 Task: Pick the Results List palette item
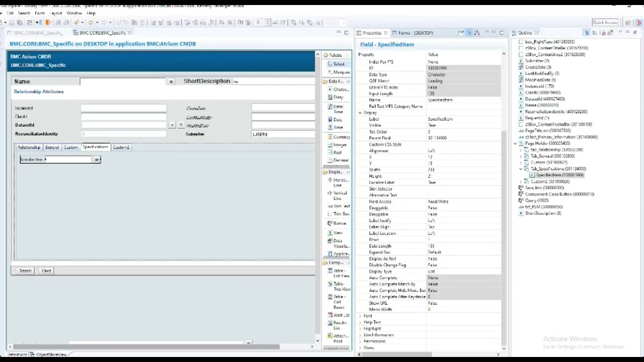[x=338, y=325]
